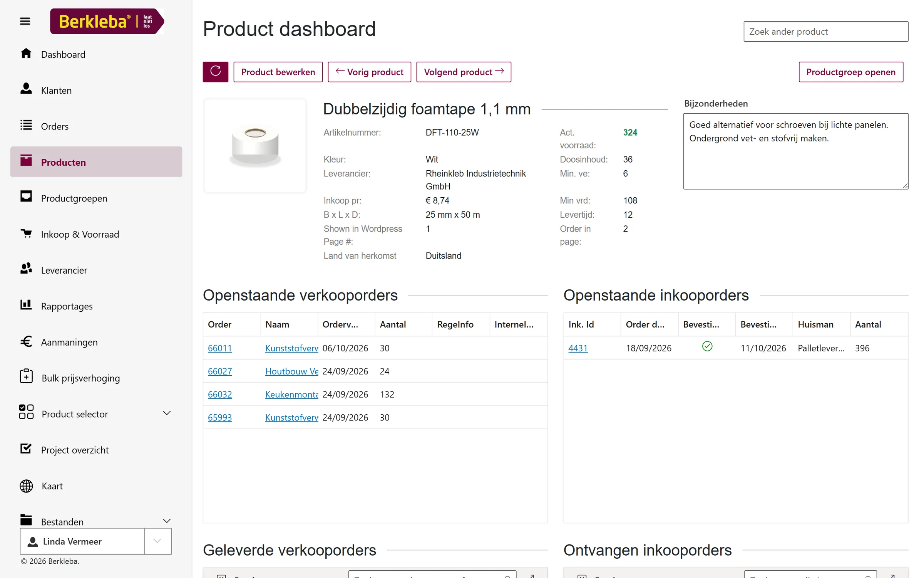Open sales order 66011
The width and height of the screenshot is (924, 578).
220,348
